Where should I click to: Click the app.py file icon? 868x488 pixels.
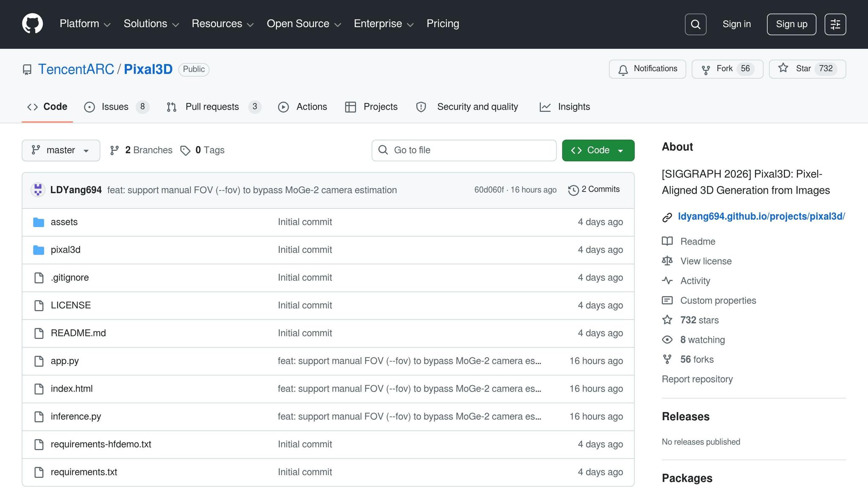click(39, 361)
